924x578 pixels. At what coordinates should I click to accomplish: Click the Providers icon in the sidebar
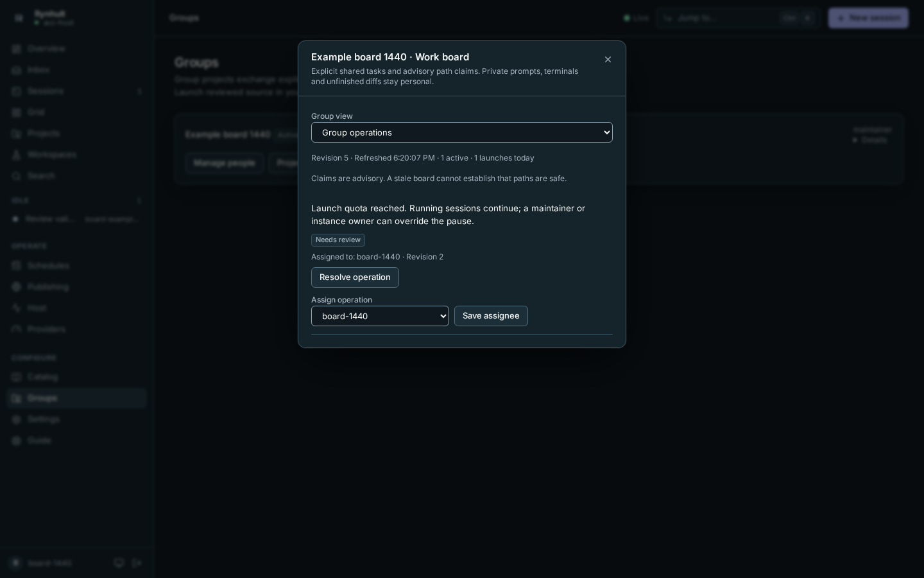(17, 329)
